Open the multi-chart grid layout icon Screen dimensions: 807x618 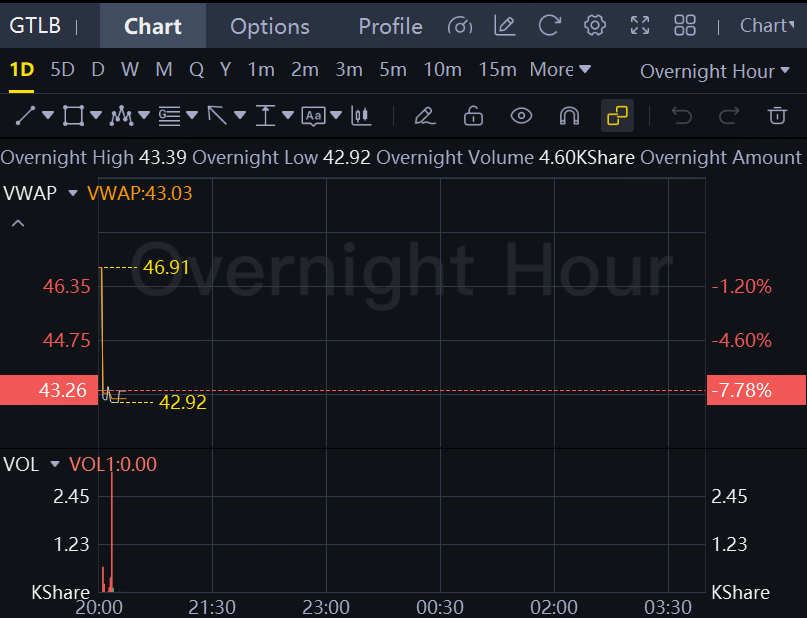click(685, 26)
